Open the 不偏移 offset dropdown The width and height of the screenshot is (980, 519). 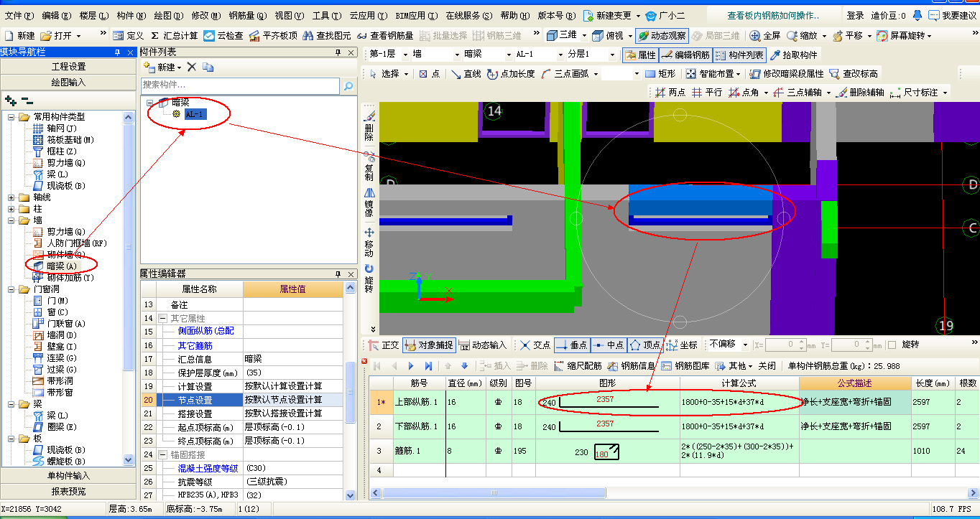point(728,345)
